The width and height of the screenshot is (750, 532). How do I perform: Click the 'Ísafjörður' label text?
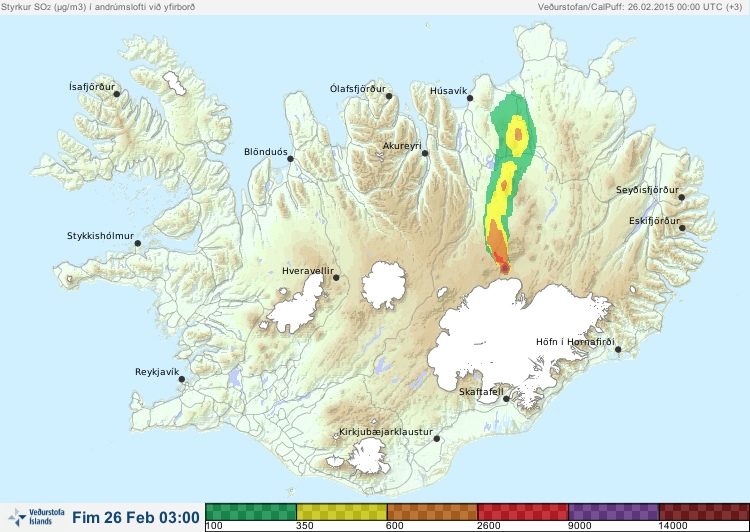[x=92, y=87]
